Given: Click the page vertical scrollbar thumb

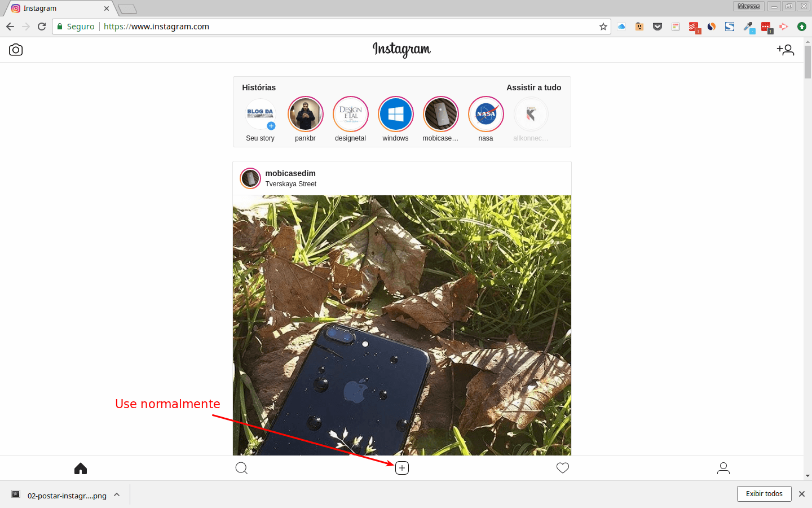Looking at the screenshot, I should tap(807, 62).
